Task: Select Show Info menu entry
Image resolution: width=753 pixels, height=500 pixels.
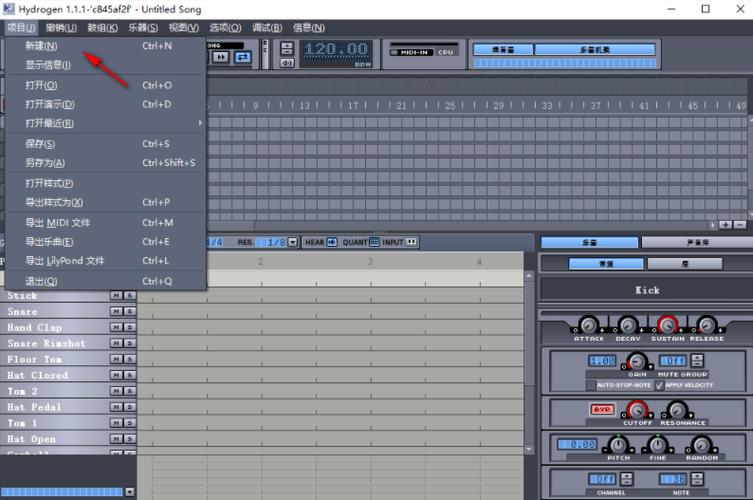Action: pyautogui.click(x=106, y=65)
